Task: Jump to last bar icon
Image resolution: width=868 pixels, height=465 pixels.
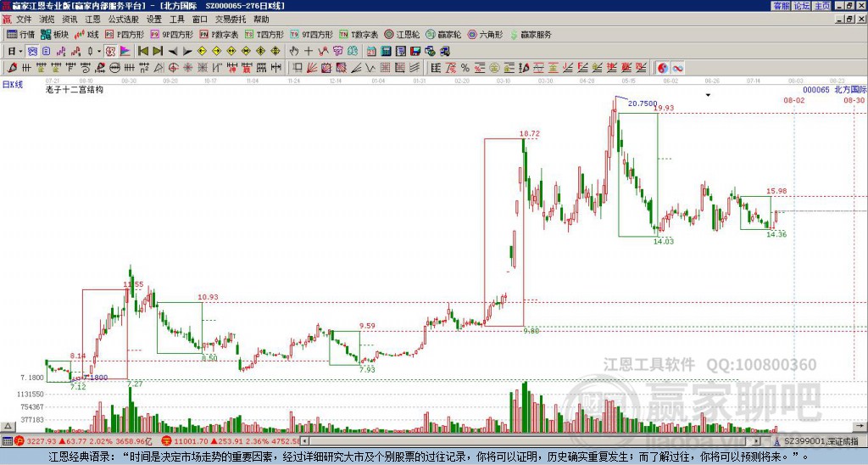Action: (158, 52)
